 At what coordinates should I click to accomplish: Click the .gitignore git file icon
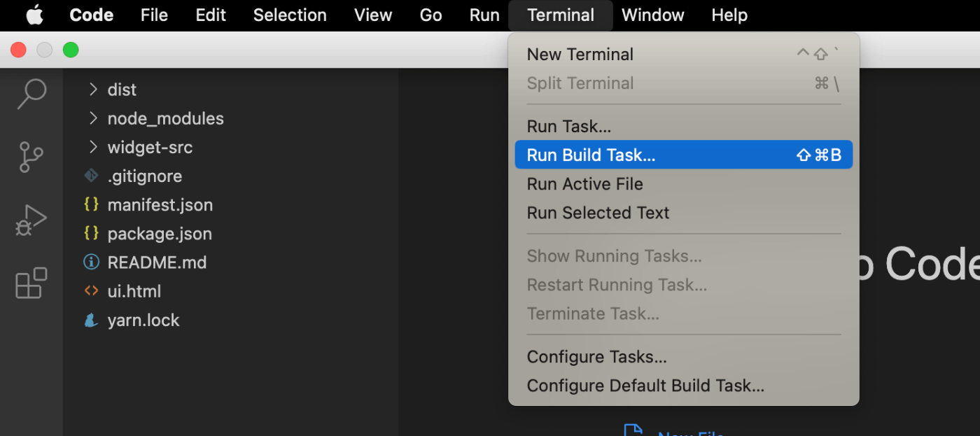point(91,176)
